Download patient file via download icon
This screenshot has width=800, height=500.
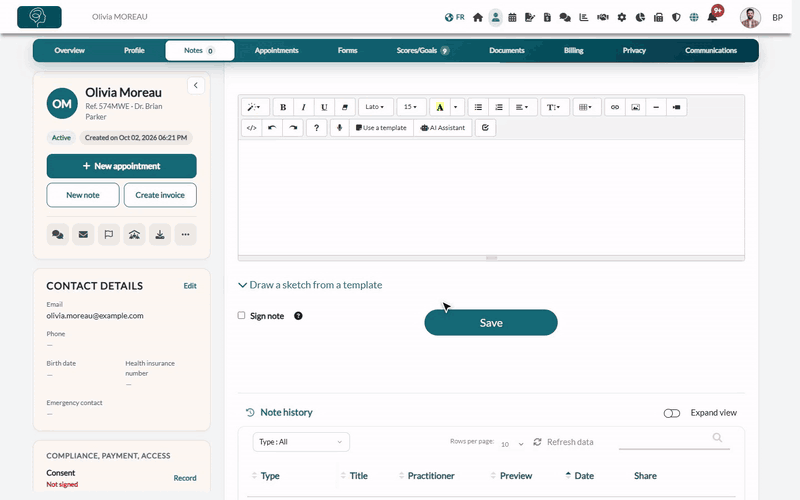pos(160,235)
